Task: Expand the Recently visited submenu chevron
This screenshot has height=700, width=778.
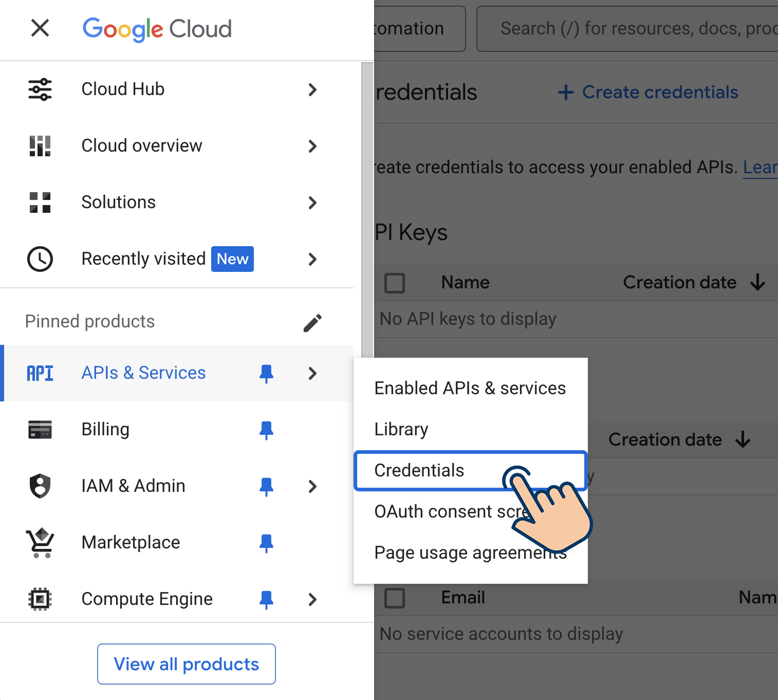Action: 312,259
